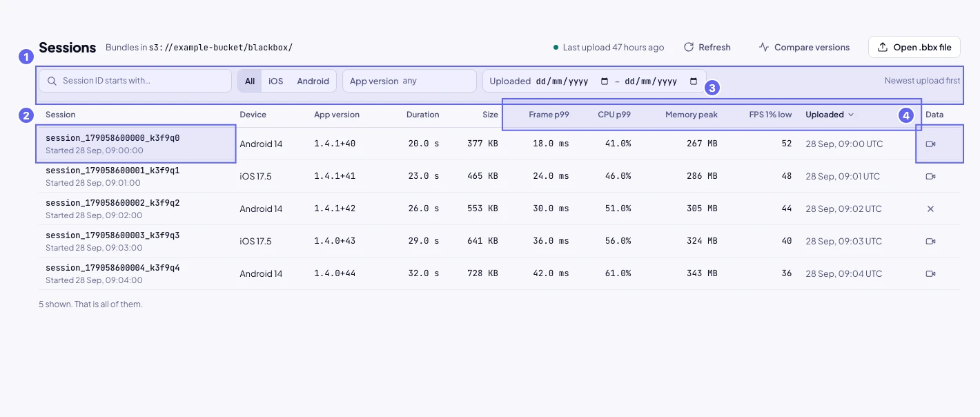Click video icon for session ending k3f9q1
The height and width of the screenshot is (417, 980).
click(930, 176)
